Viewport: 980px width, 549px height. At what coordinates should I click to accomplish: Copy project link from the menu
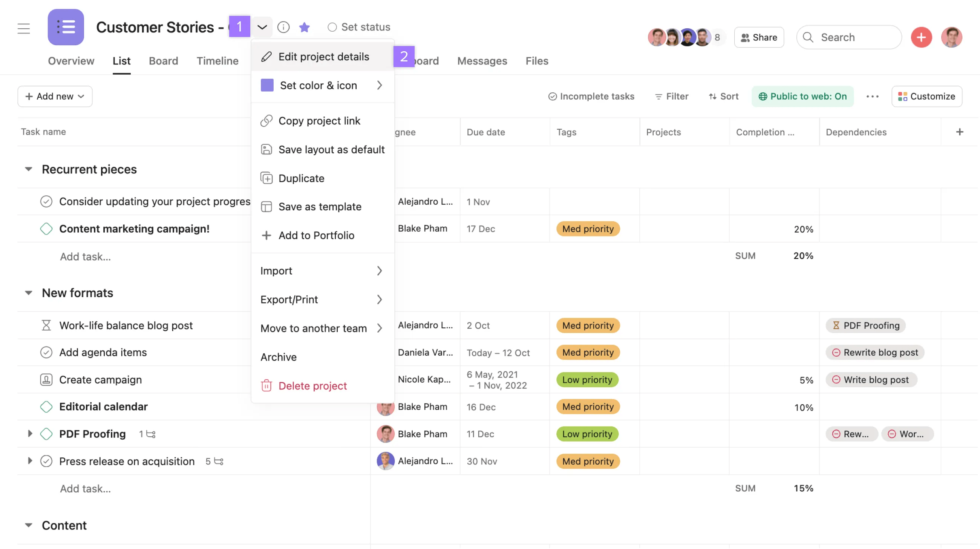[320, 121]
